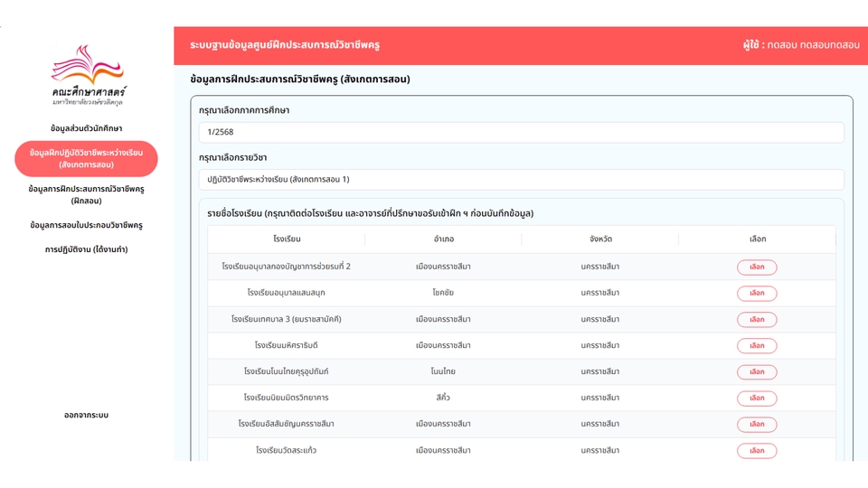868x488 pixels.
Task: Choose โรงเรียนวัดสระแก้ว with เลือก button
Action: tap(757, 451)
